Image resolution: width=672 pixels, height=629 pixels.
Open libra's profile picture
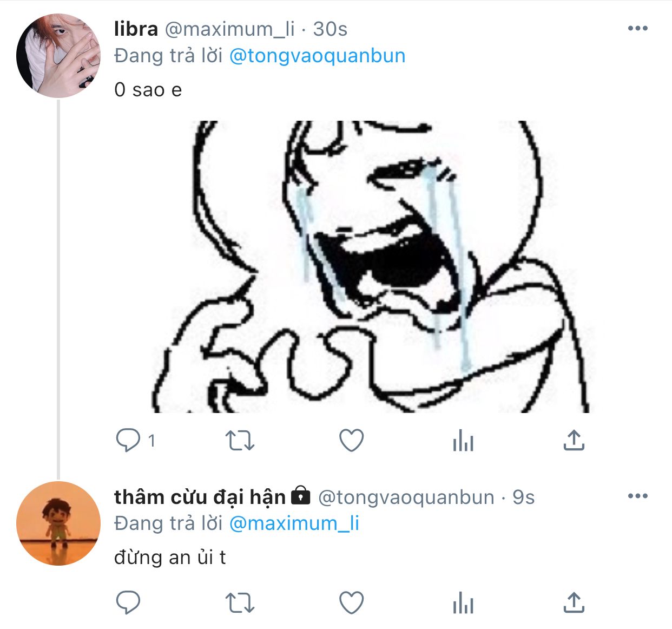click(x=58, y=56)
